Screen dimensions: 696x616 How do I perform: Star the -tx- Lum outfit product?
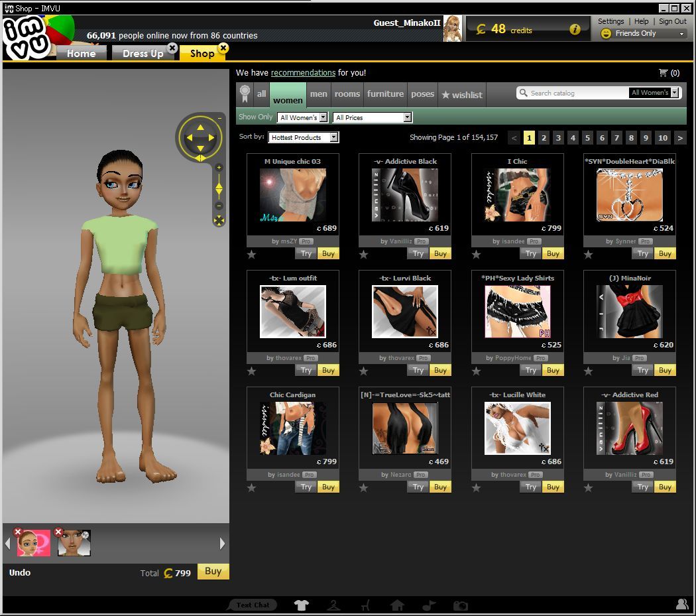pyautogui.click(x=251, y=371)
